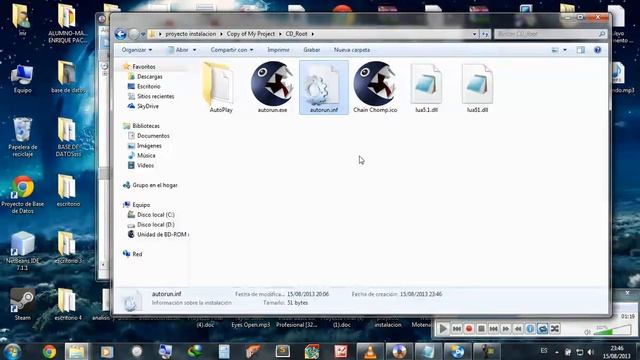Image resolution: width=640 pixels, height=360 pixels.
Task: Select Grupo en el hogar
Action: point(155,185)
